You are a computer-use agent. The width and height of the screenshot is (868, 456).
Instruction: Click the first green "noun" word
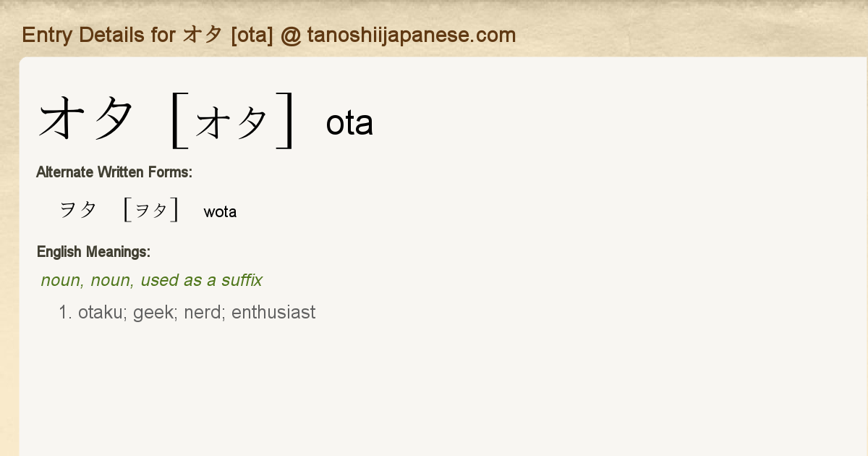[61, 281]
